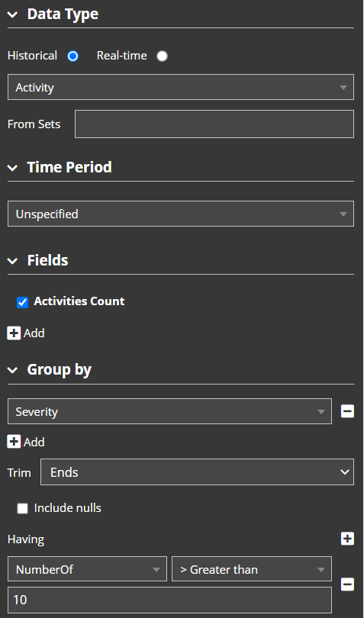Remove the Severity group with minus icon

tap(347, 411)
